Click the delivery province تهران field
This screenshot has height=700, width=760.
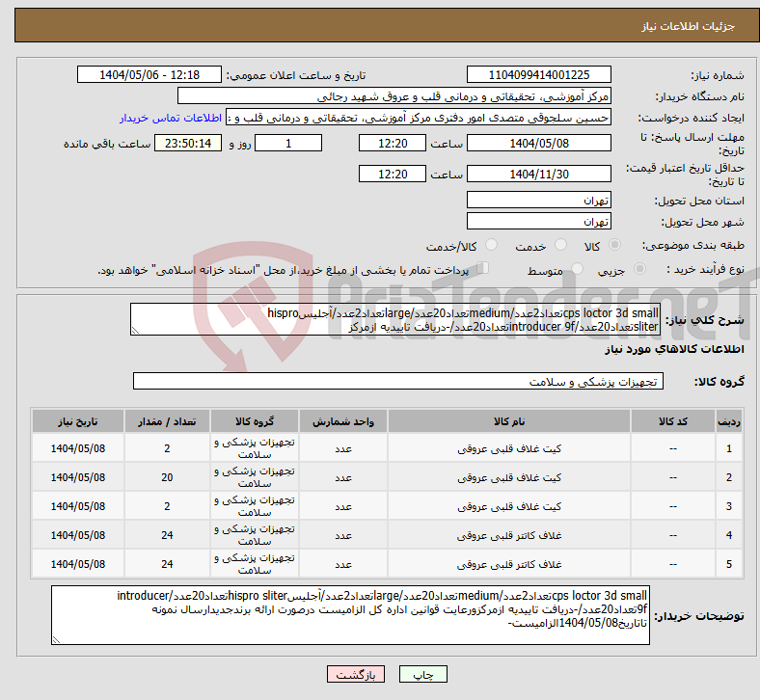coord(538,201)
